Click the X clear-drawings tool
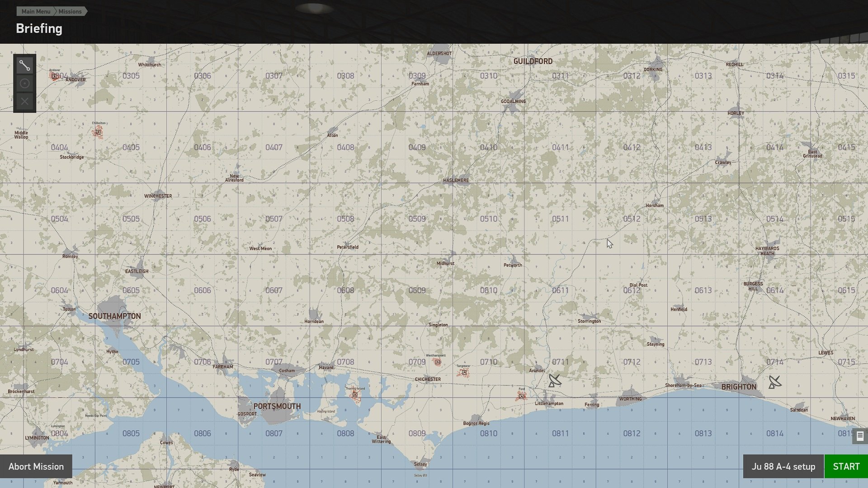This screenshot has width=868, height=488. coord(24,101)
